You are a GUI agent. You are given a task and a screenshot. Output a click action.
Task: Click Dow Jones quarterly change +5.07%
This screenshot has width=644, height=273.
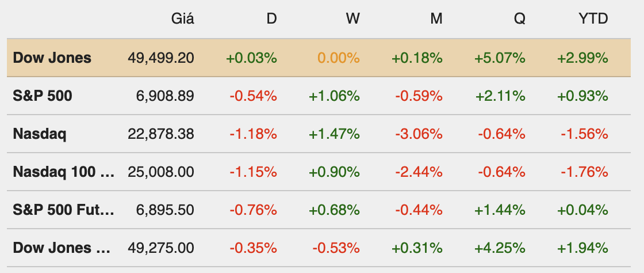[x=500, y=58]
